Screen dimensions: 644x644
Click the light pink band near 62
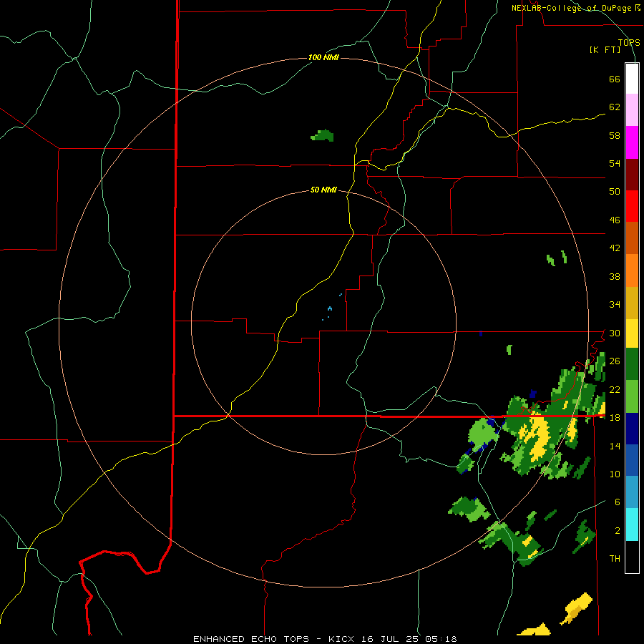coord(632,109)
